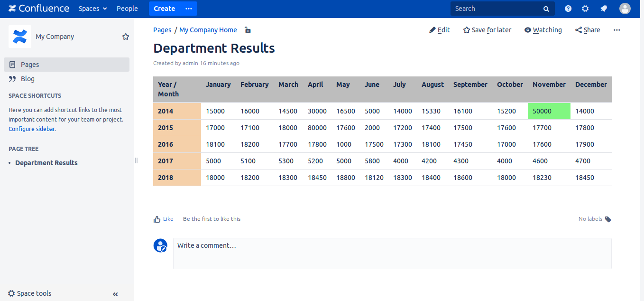The width and height of the screenshot is (644, 301).
Task: Click the page restrictions padlock icon
Action: [x=248, y=30]
